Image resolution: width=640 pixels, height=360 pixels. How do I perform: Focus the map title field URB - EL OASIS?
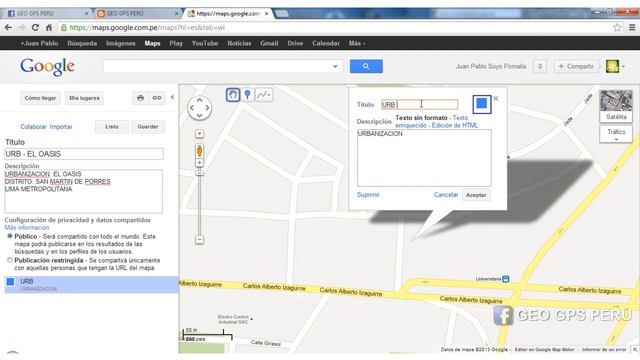84,154
